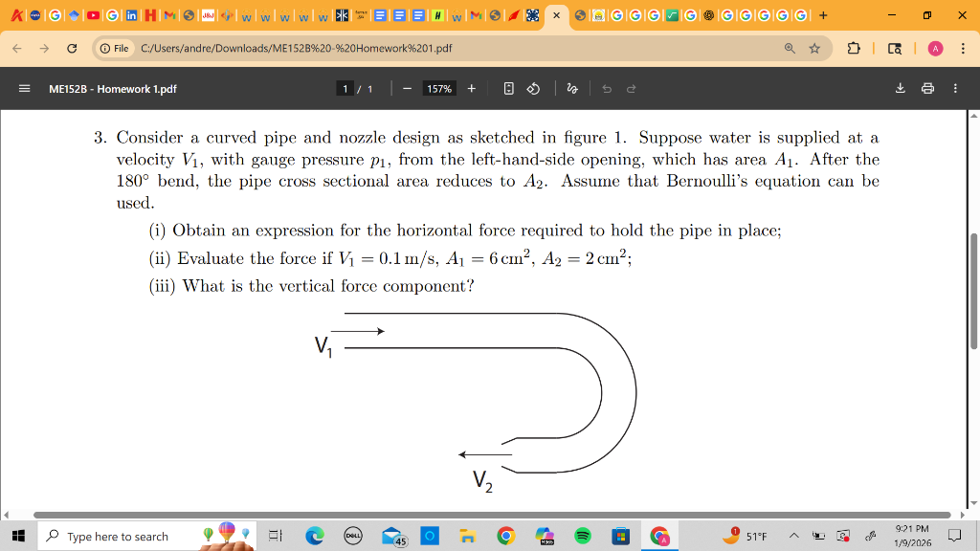This screenshot has height=551, width=980.
Task: Select the 157% zoom level field
Action: click(438, 89)
